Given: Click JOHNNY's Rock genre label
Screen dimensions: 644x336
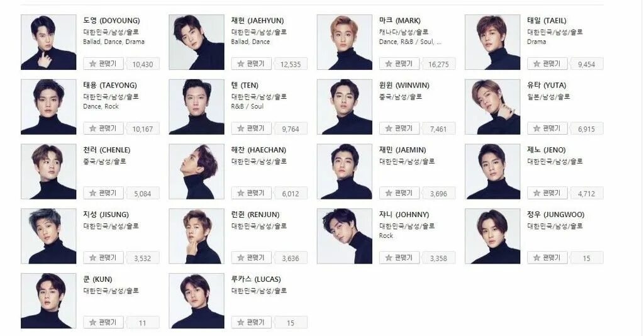Looking at the screenshot, I should pos(386,236).
